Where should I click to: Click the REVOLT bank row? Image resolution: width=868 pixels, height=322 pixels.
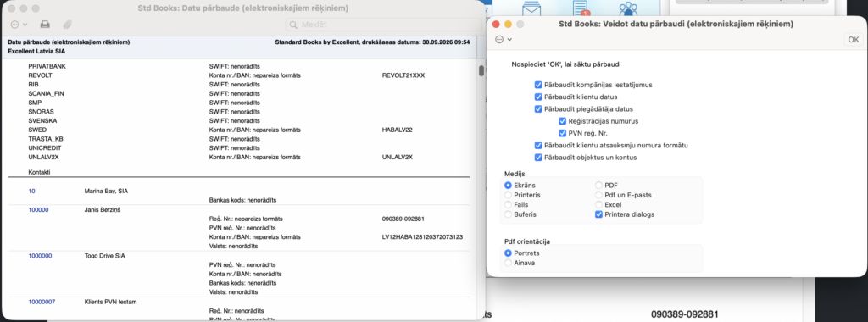(40, 75)
